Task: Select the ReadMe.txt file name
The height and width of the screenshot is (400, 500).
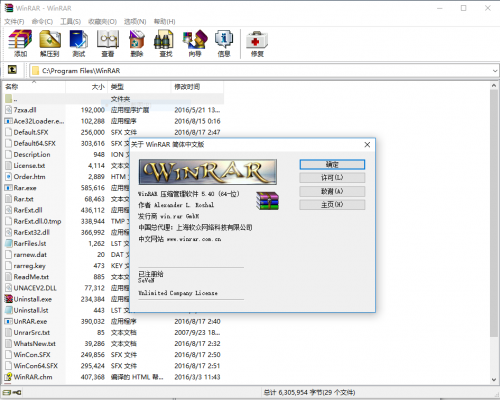Action: pos(31,277)
